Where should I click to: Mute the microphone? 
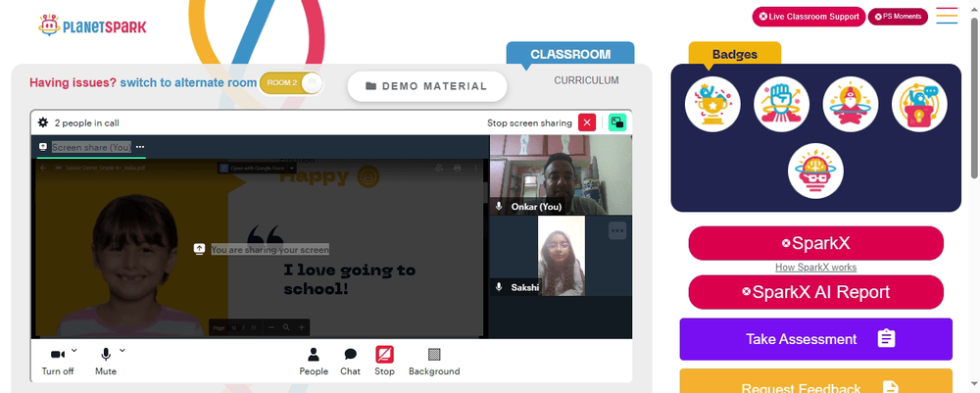click(x=106, y=361)
